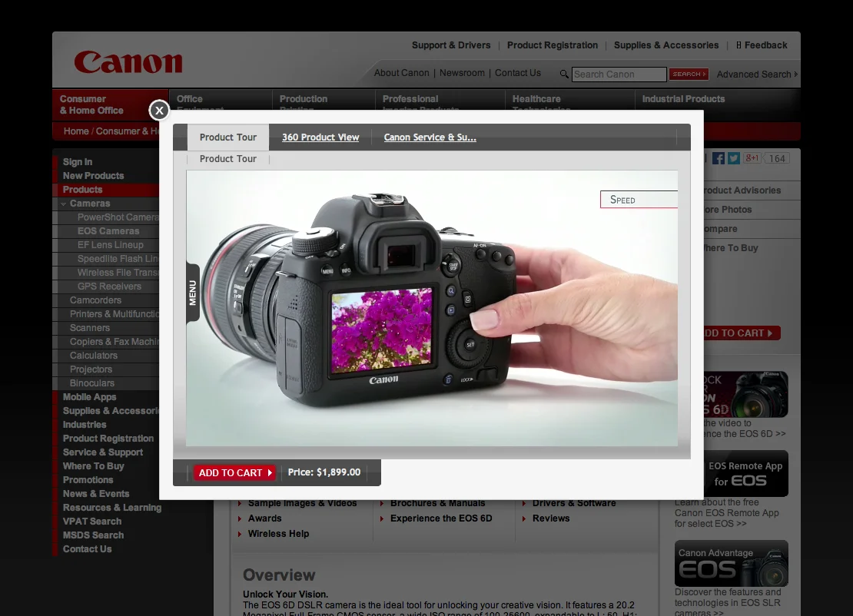Collapse the Cameras category in the sidebar
The image size is (853, 616).
[63, 204]
